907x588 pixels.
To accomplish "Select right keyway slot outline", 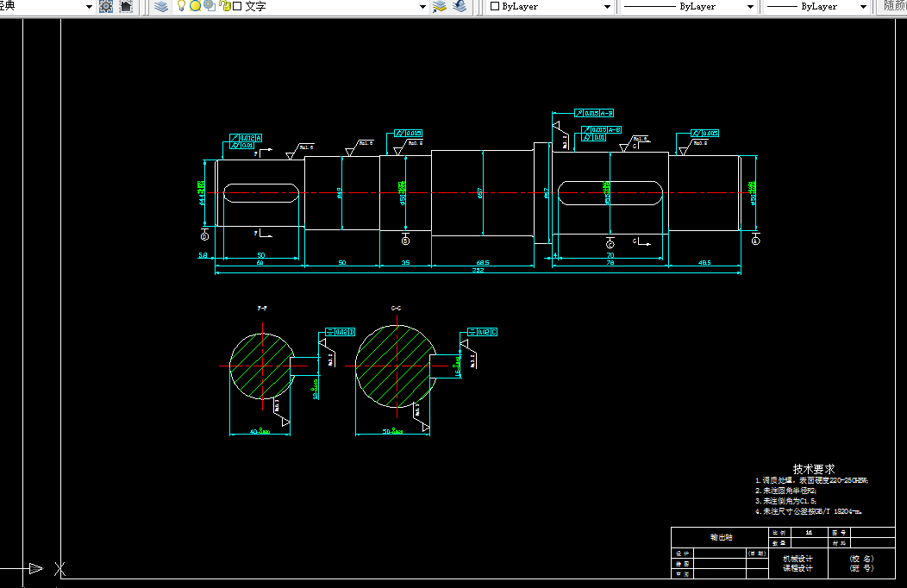I will (x=610, y=193).
